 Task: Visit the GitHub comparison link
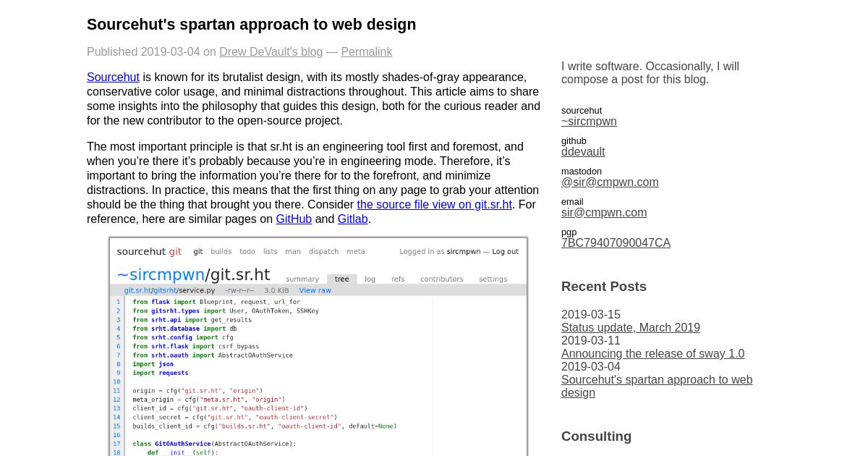pyautogui.click(x=294, y=219)
